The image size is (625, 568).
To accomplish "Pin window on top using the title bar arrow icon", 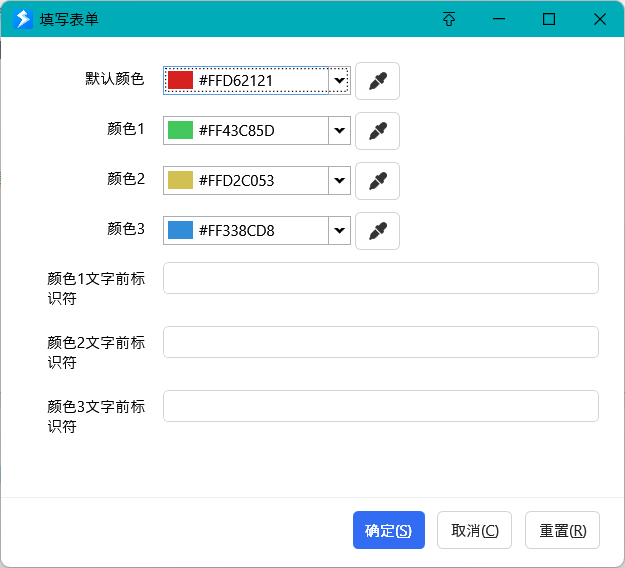I will click(x=449, y=19).
